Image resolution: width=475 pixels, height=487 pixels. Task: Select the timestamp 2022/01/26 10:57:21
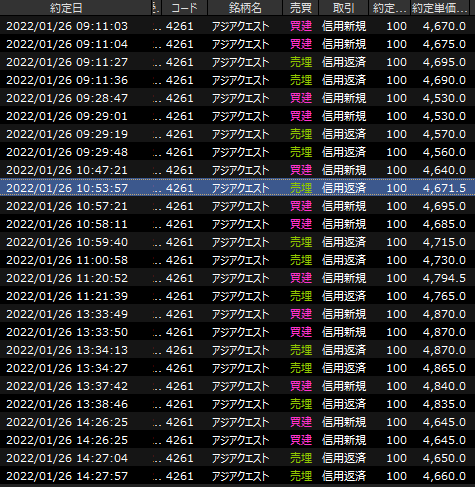click(67, 206)
